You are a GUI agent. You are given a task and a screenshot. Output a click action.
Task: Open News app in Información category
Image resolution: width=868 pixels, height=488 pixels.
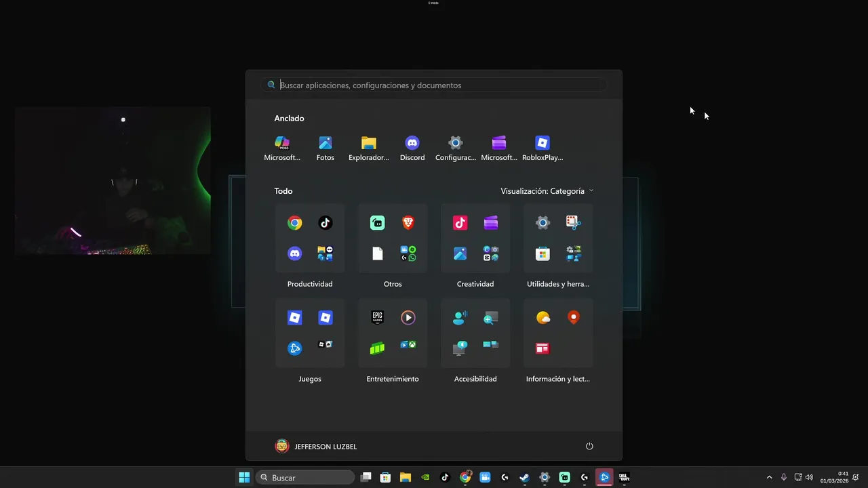[x=543, y=348]
